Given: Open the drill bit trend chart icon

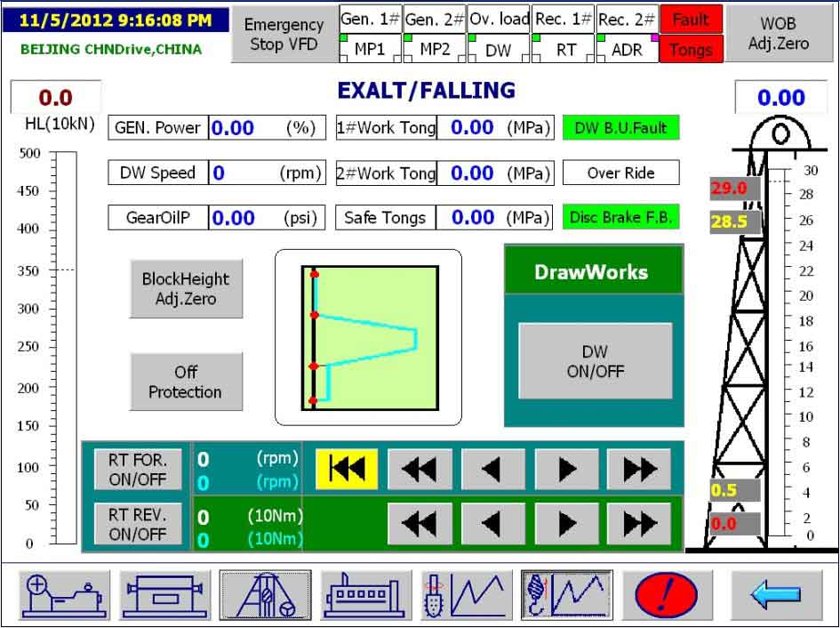Looking at the screenshot, I should [x=465, y=594].
